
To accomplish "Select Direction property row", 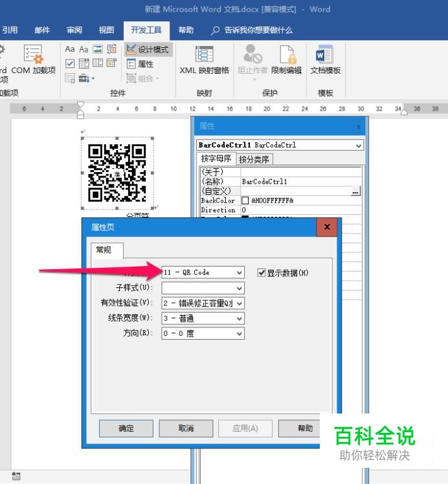I will tap(281, 210).
